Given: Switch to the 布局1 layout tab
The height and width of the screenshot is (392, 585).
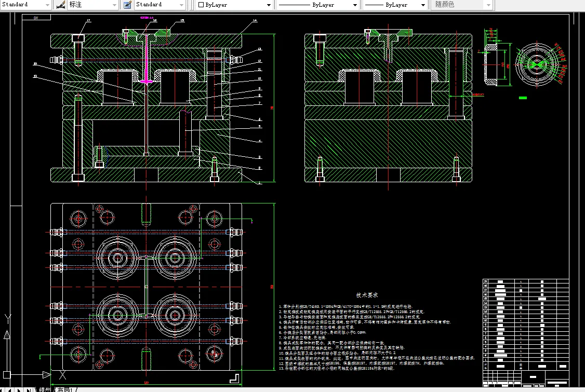Looking at the screenshot, I should point(66,390).
